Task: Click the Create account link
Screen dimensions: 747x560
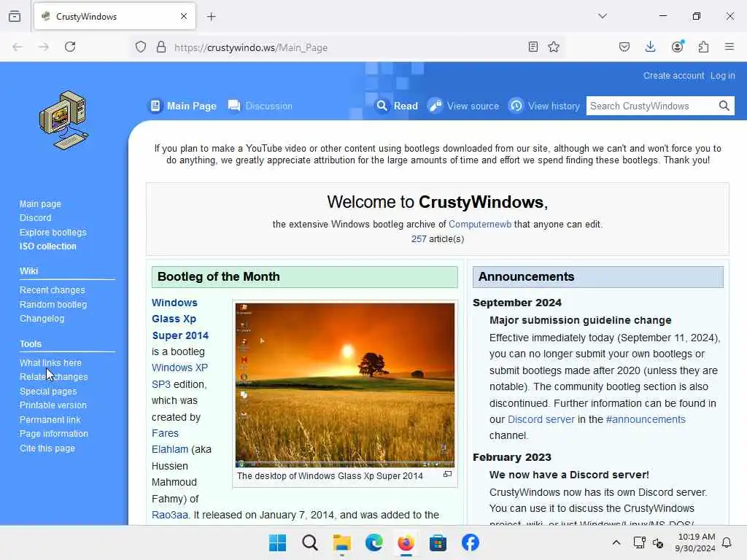Action: [673, 76]
